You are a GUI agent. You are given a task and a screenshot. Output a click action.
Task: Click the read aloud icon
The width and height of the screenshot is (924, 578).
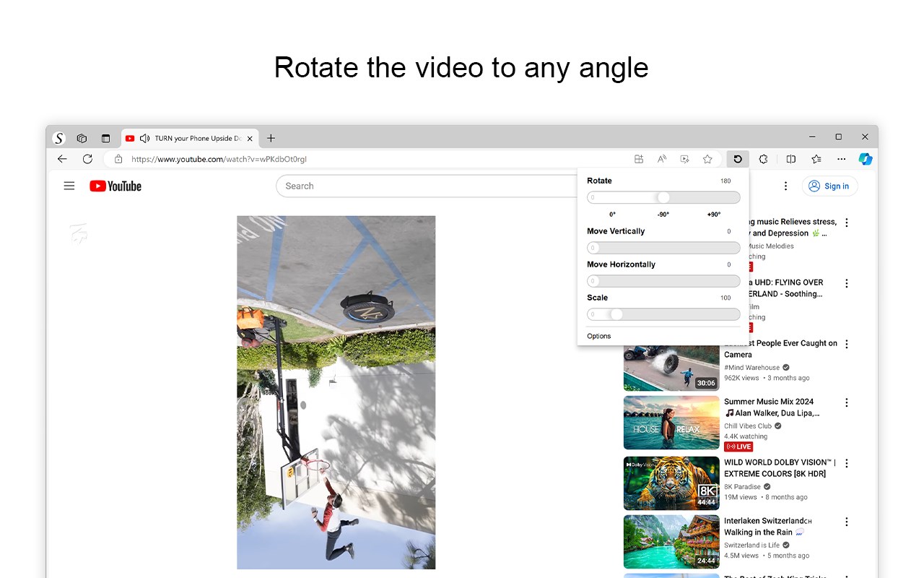click(x=661, y=159)
